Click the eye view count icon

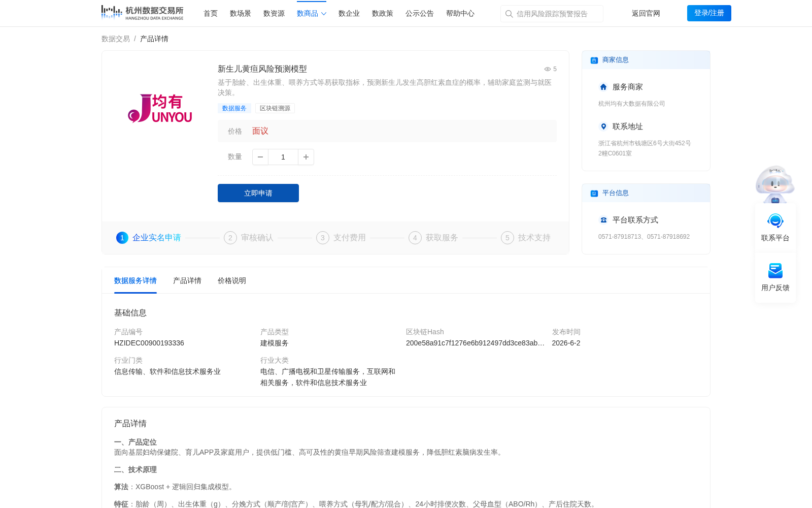pyautogui.click(x=548, y=69)
